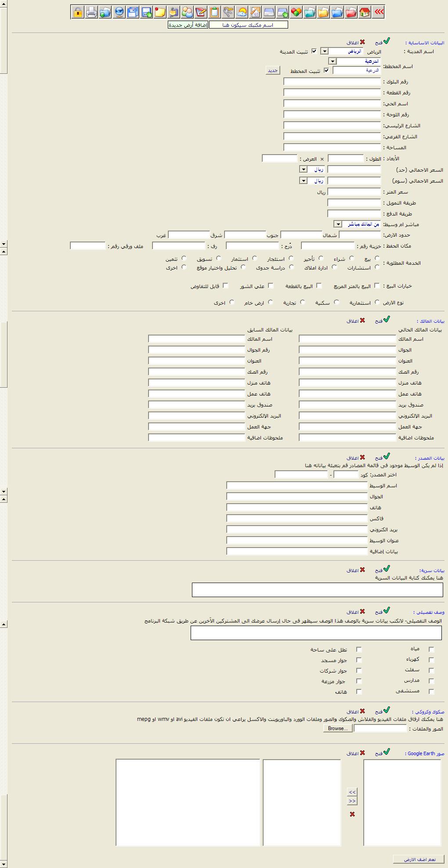448x868 pixels.
Task: Click the printer icon in the toolbar
Action: click(91, 12)
